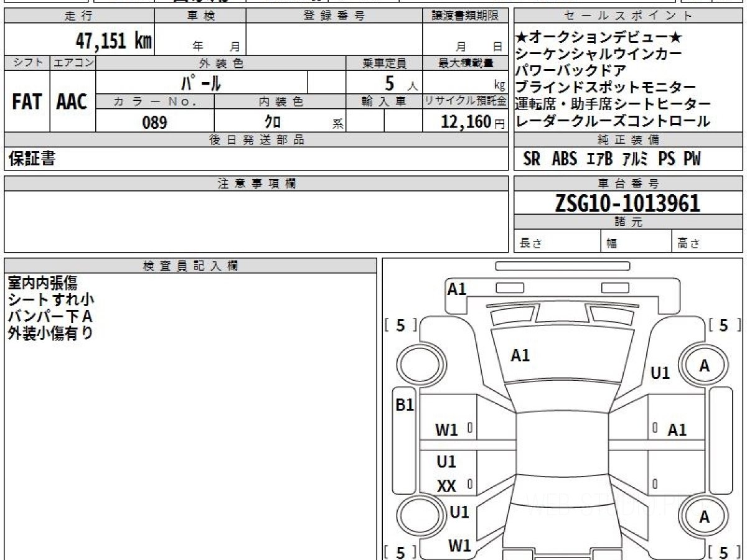This screenshot has height=560, width=747.
Task: Select the upper-right wheel marked A
Action: (704, 366)
